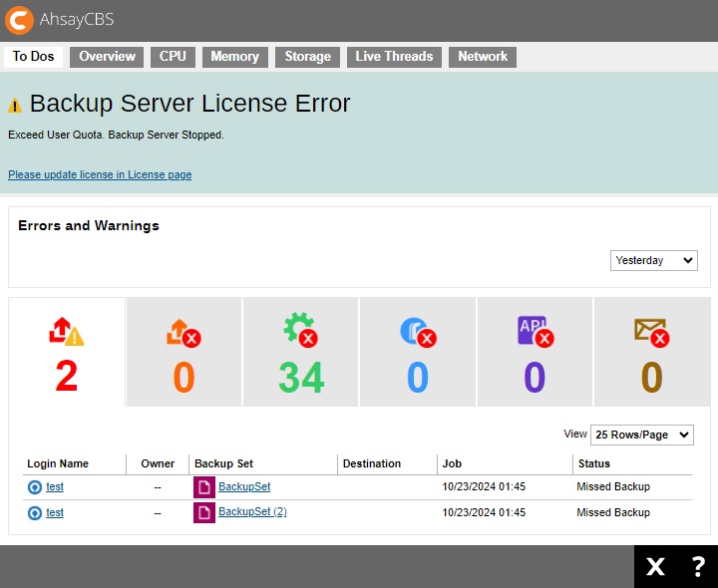The width and height of the screenshot is (718, 588).
Task: Open the Yesterday time range dropdown
Action: pyautogui.click(x=654, y=260)
